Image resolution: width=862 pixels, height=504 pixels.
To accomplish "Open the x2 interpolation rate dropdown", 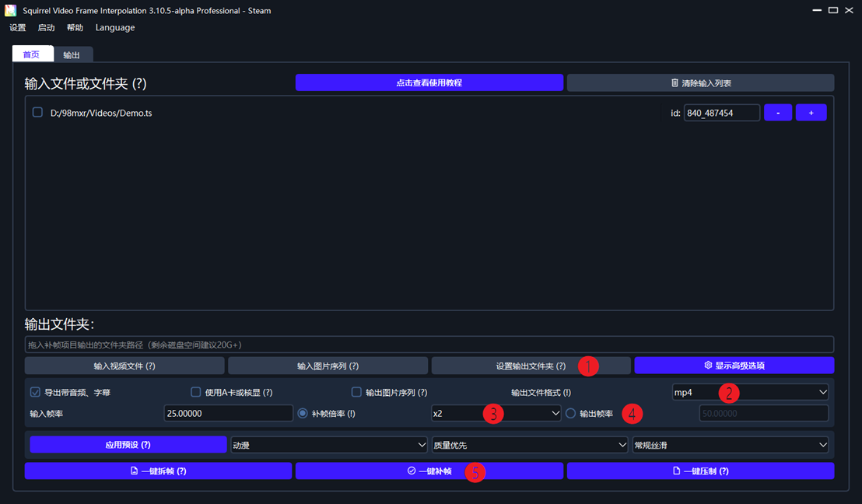I will [x=496, y=413].
